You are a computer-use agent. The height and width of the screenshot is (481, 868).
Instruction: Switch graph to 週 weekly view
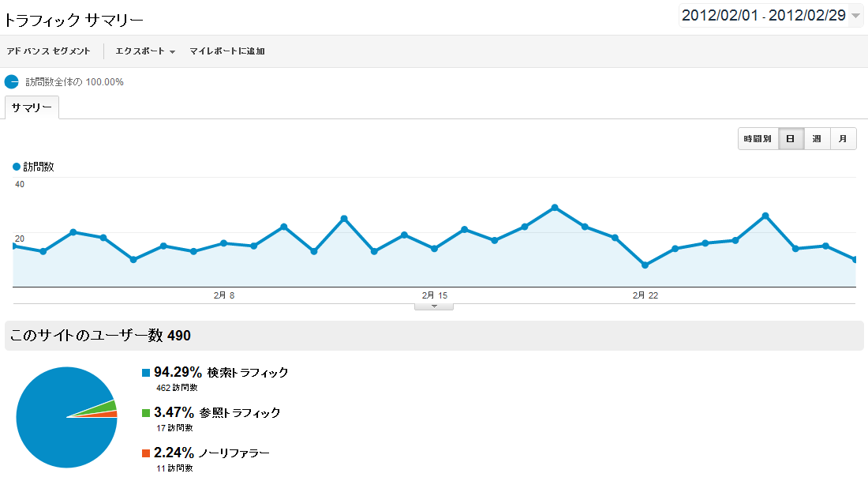pyautogui.click(x=817, y=140)
